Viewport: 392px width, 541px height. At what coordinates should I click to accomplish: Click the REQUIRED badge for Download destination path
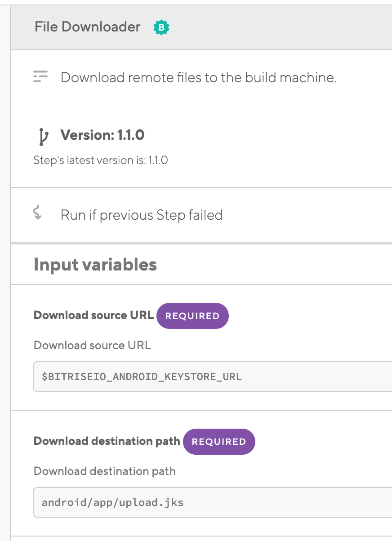click(x=219, y=441)
